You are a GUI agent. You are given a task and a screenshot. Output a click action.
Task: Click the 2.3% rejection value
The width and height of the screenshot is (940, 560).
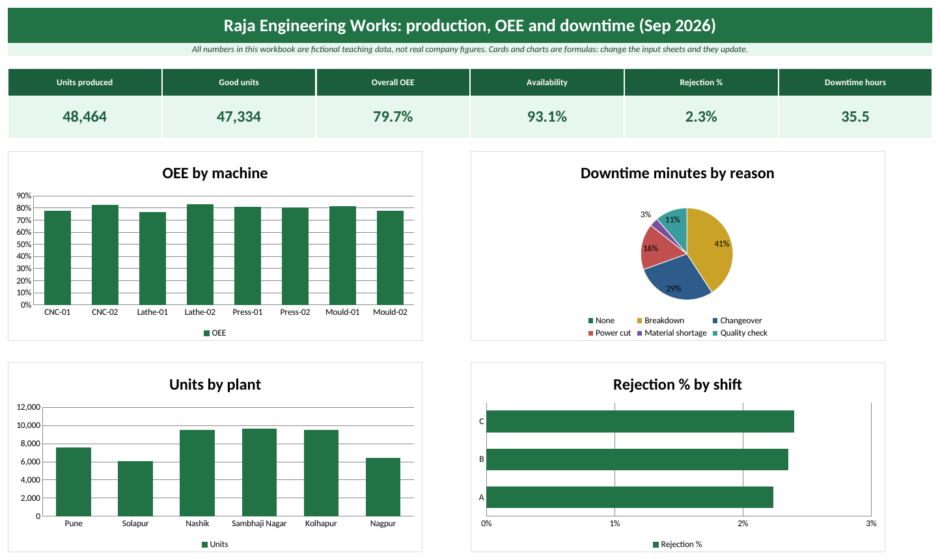pyautogui.click(x=701, y=117)
